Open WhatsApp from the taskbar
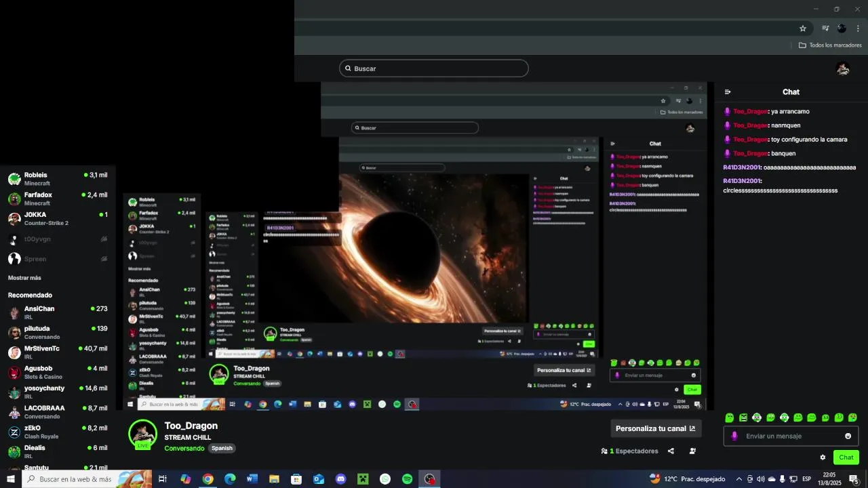The image size is (868, 488). point(385,479)
